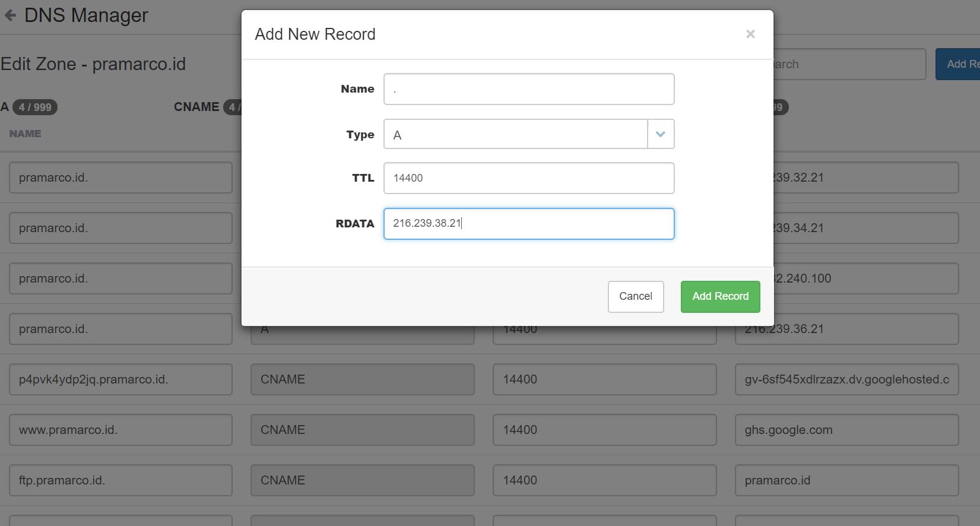
Task: Click the TTL field in the dialog
Action: 528,178
